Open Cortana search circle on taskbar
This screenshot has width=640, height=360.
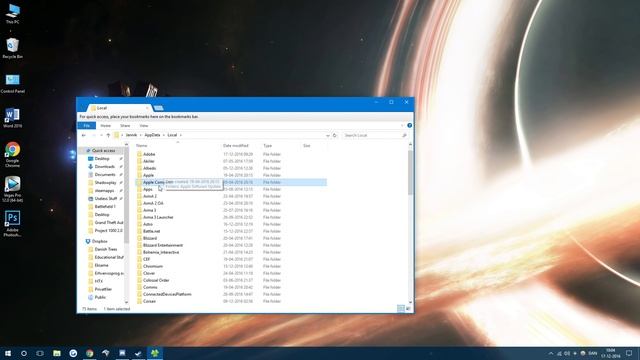tap(24, 353)
